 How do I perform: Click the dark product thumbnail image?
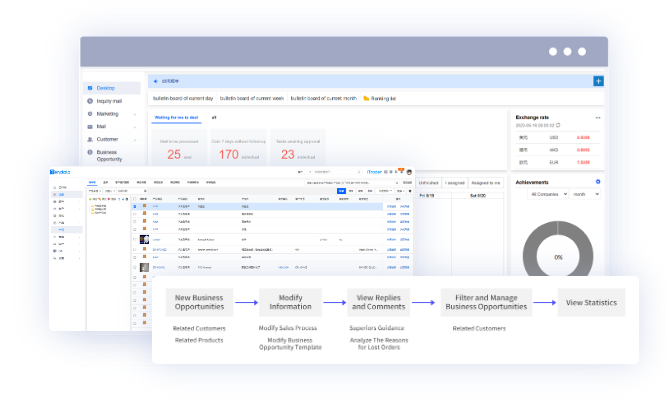[145, 239]
